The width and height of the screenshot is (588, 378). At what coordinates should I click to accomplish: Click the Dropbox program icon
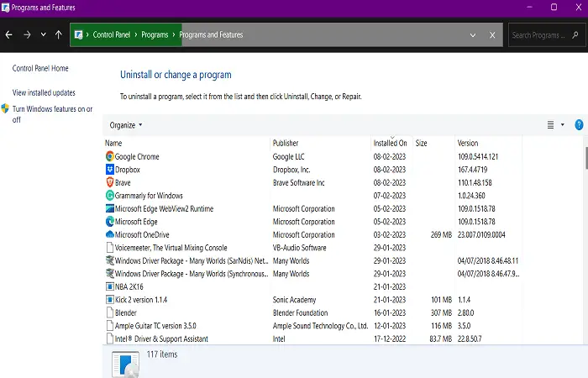pos(109,170)
